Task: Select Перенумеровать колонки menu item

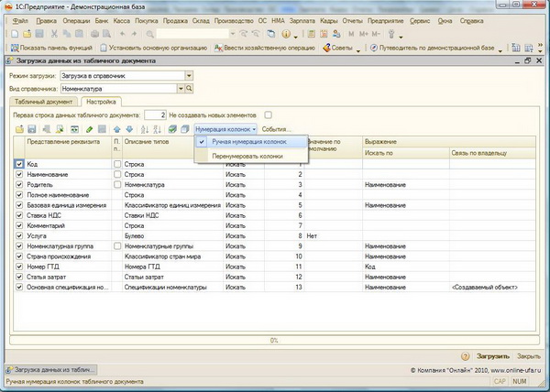Action: click(x=251, y=157)
